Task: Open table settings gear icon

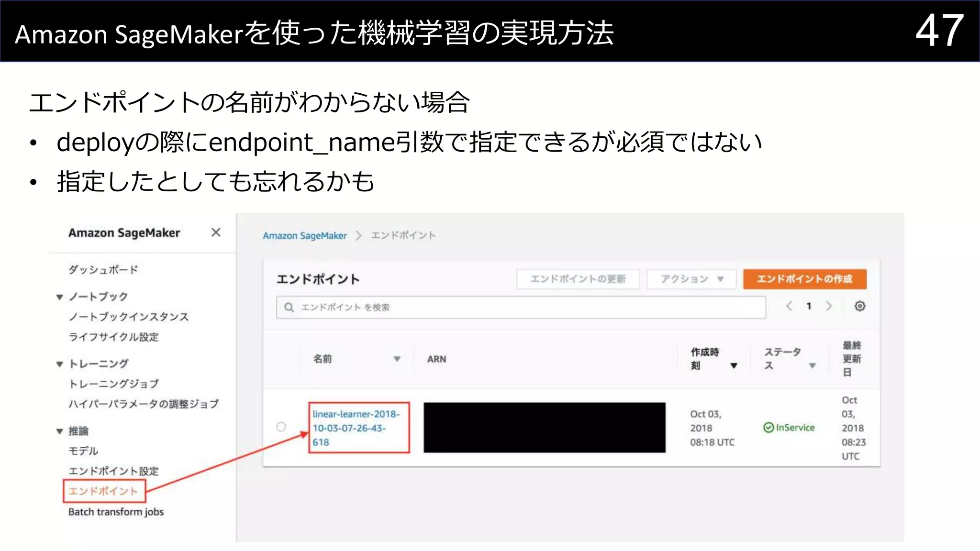Action: click(x=860, y=306)
